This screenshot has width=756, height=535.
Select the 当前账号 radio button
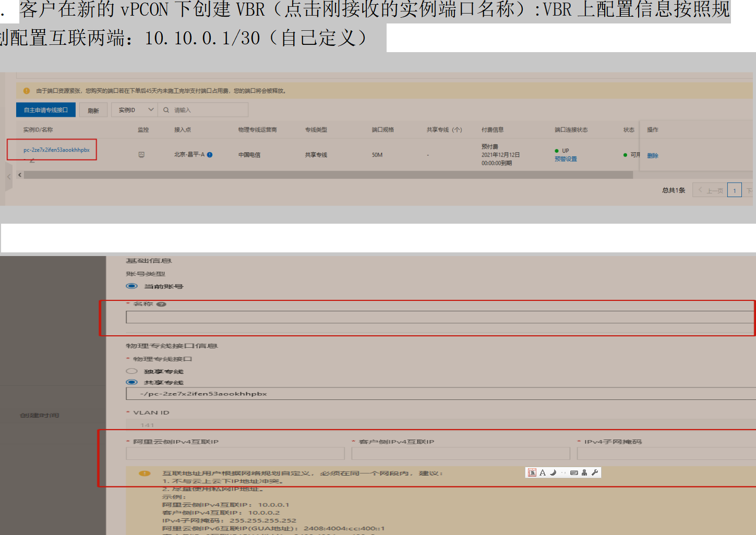pos(131,286)
